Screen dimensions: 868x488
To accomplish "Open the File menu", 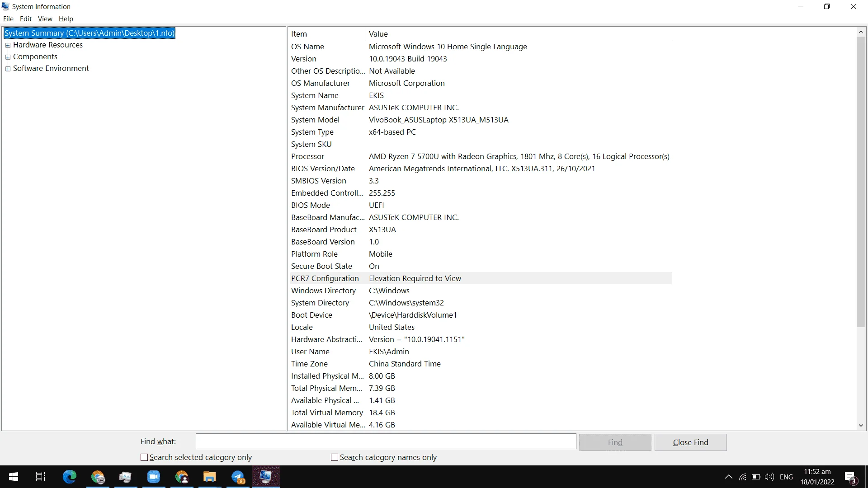I will (8, 19).
